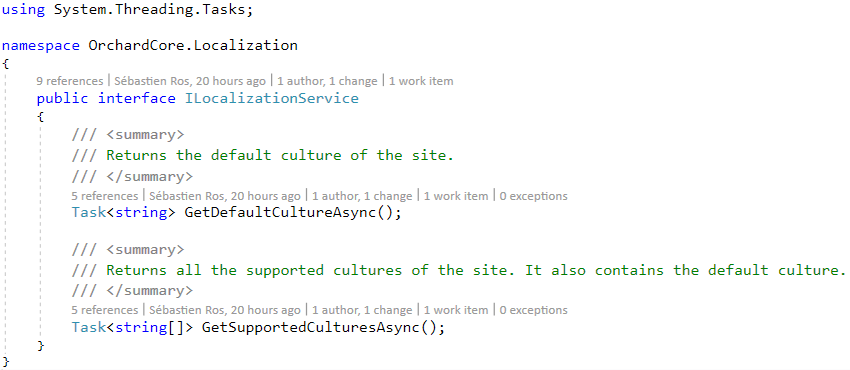View 0 exceptions for GetDefaultCultureAsync
This screenshot has height=370, width=850.
(533, 196)
